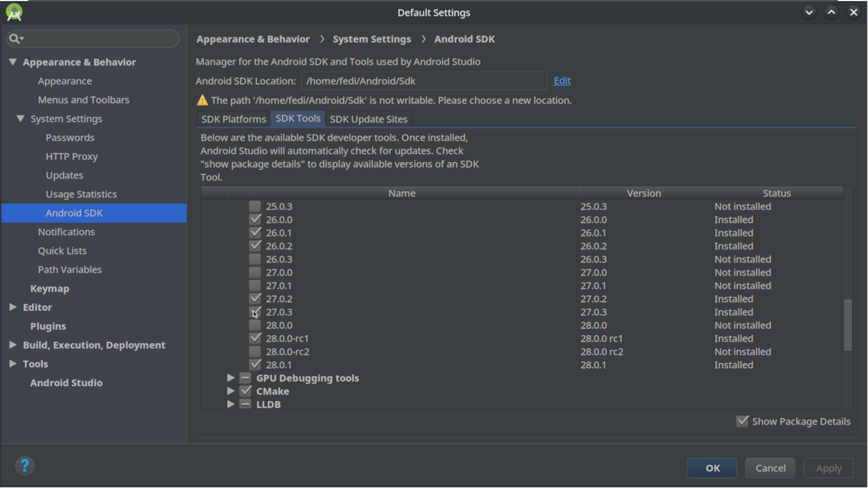
Task: Roll up the window with the down-chevron button
Action: 809,12
